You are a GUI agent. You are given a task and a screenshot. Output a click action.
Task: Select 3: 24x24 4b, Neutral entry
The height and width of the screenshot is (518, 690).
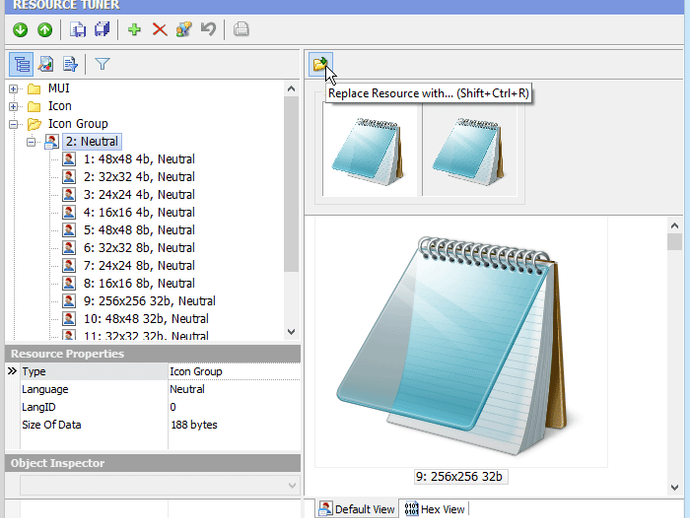click(x=139, y=195)
